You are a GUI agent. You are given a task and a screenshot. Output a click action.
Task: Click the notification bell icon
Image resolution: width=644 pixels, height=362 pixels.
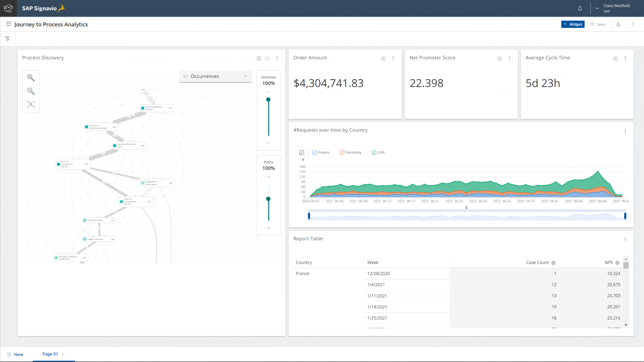click(x=580, y=9)
